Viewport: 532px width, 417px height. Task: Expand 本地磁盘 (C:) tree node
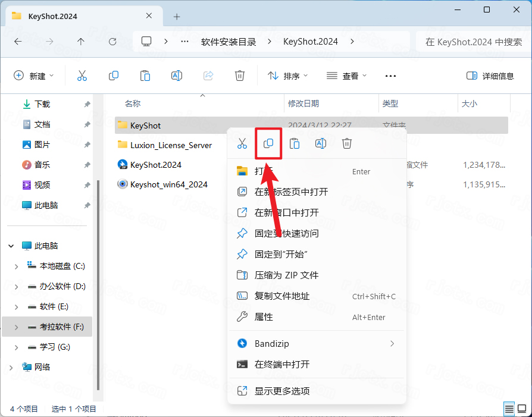click(16, 266)
